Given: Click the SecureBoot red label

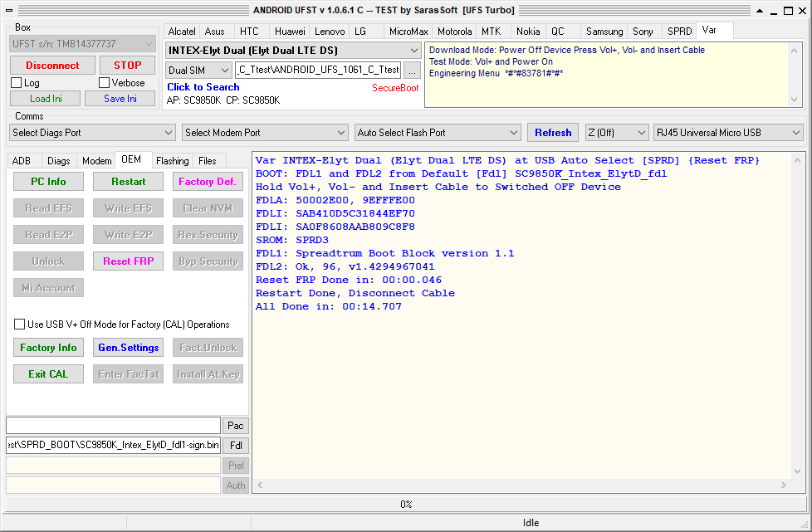Looking at the screenshot, I should [x=395, y=88].
